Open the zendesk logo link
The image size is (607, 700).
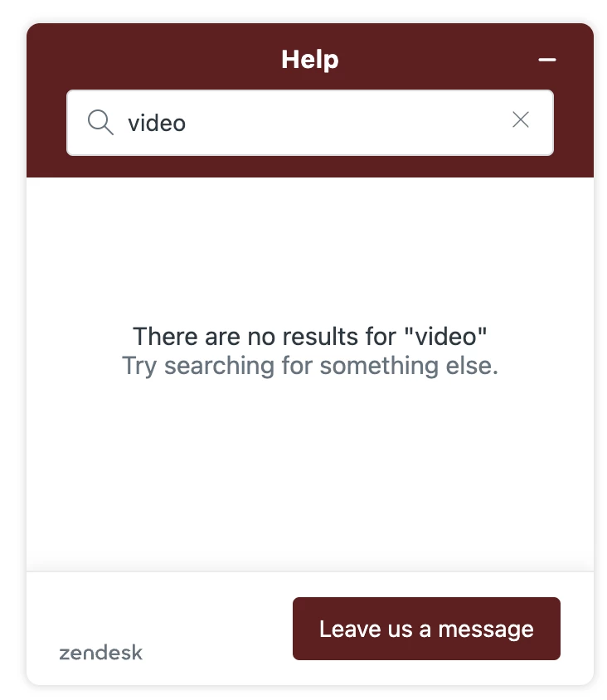pyautogui.click(x=101, y=653)
